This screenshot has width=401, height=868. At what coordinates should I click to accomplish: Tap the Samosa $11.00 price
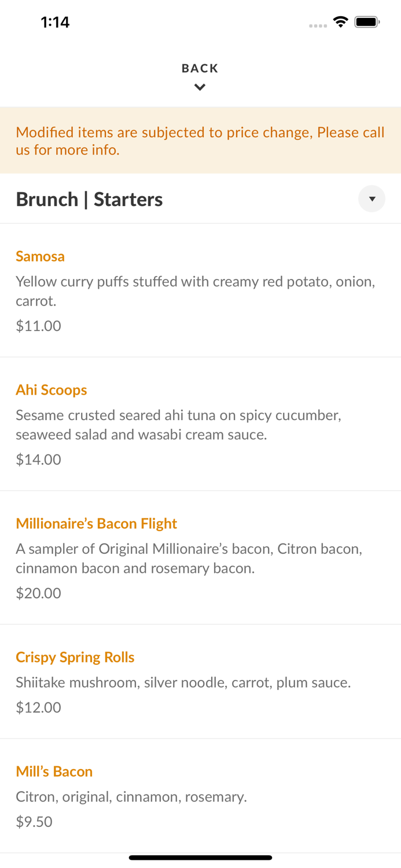coord(38,326)
